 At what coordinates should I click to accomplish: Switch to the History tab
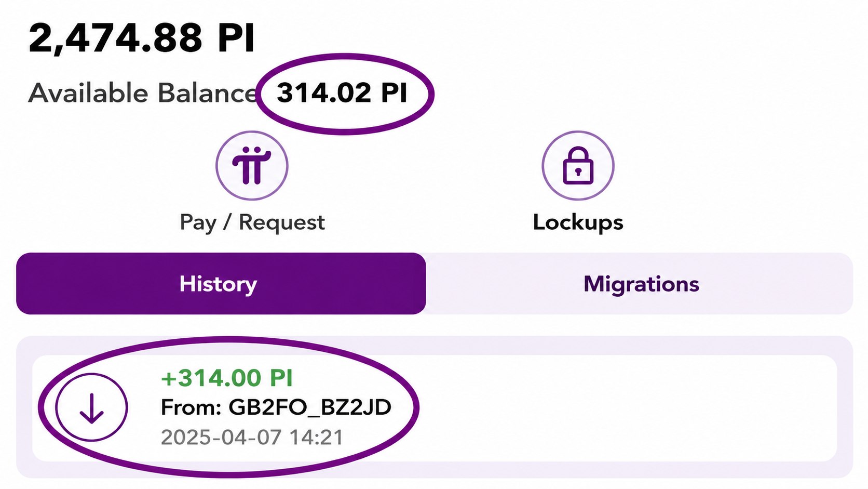[x=221, y=283]
